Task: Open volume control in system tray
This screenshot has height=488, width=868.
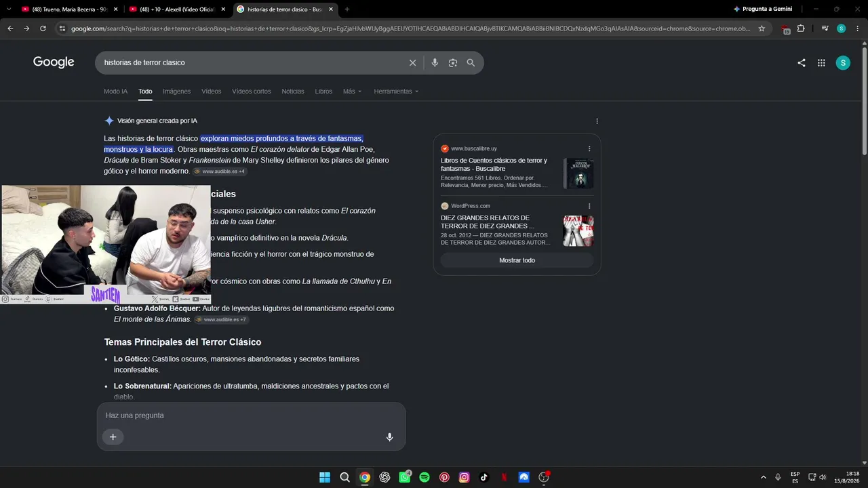Action: tap(823, 477)
